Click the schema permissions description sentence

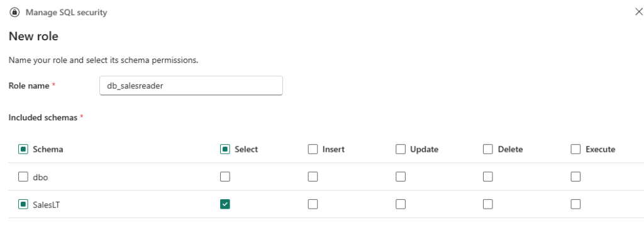[104, 60]
